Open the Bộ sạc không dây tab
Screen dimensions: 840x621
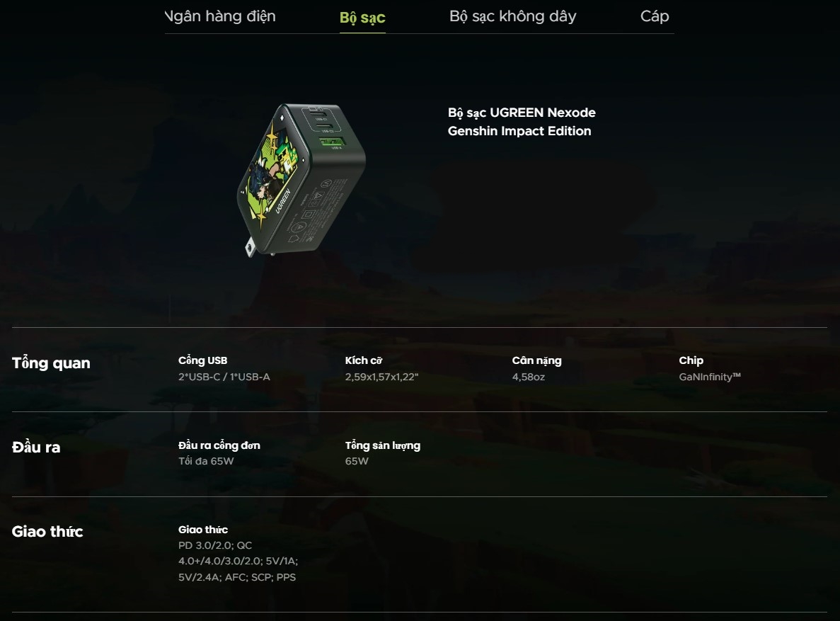(x=512, y=16)
